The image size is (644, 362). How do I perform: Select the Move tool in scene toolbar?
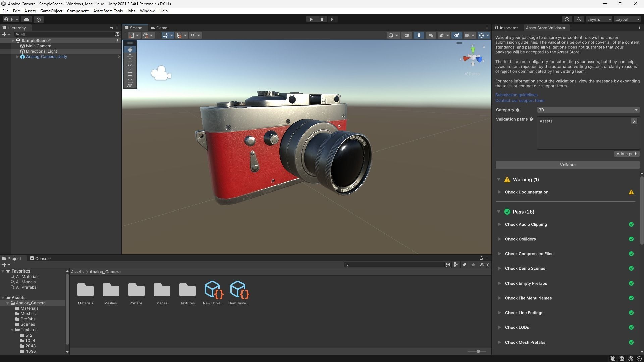[x=130, y=56]
